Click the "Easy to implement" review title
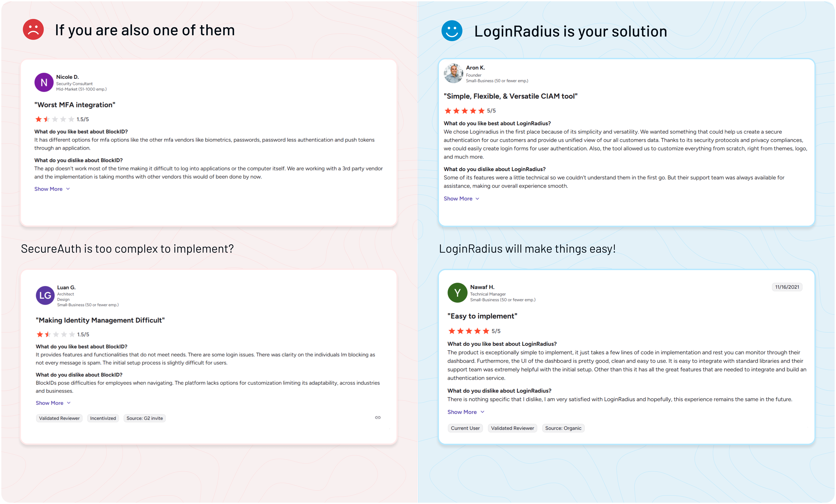 coord(482,316)
